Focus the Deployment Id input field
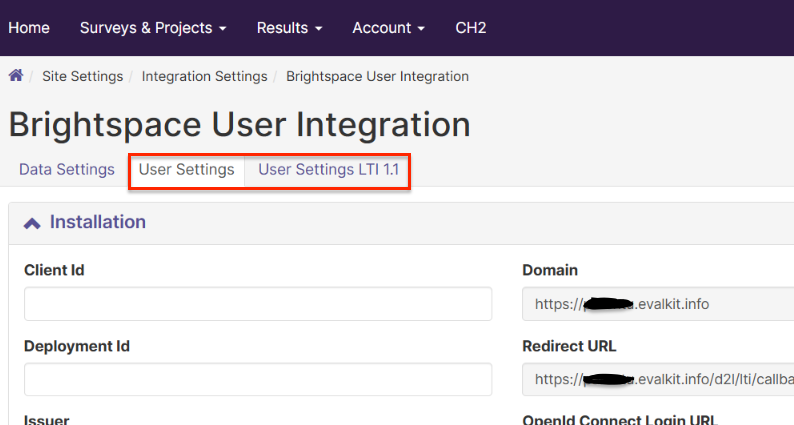 point(258,379)
